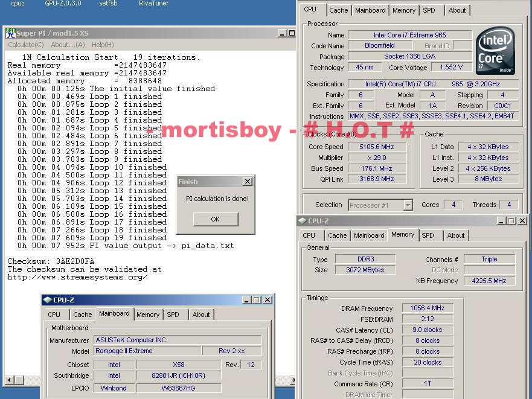532x399 pixels.
Task: Switch to Cache tab in top CPU-Z window
Action: pyautogui.click(x=338, y=10)
